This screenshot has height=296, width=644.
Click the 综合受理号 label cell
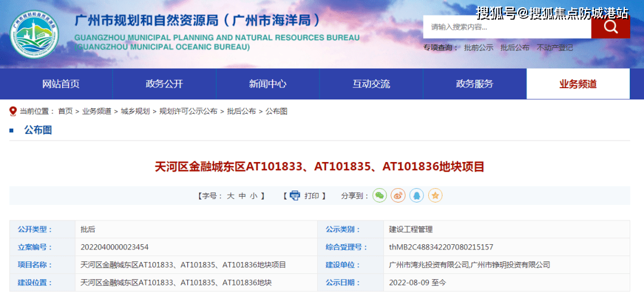351,247
